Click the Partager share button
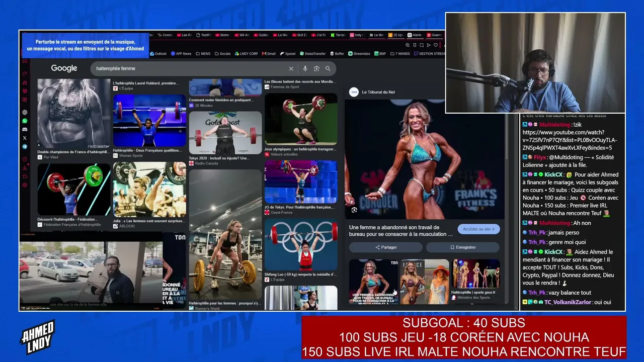 click(386, 247)
